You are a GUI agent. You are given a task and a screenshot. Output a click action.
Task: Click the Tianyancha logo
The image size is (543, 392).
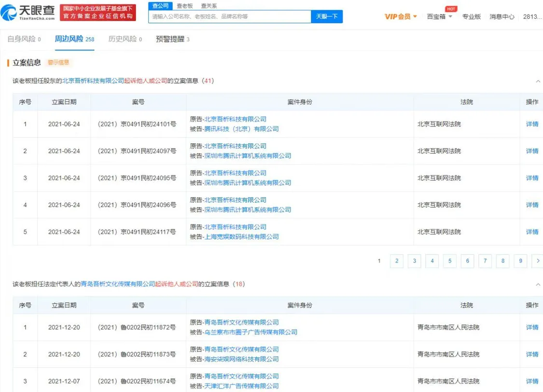click(28, 13)
